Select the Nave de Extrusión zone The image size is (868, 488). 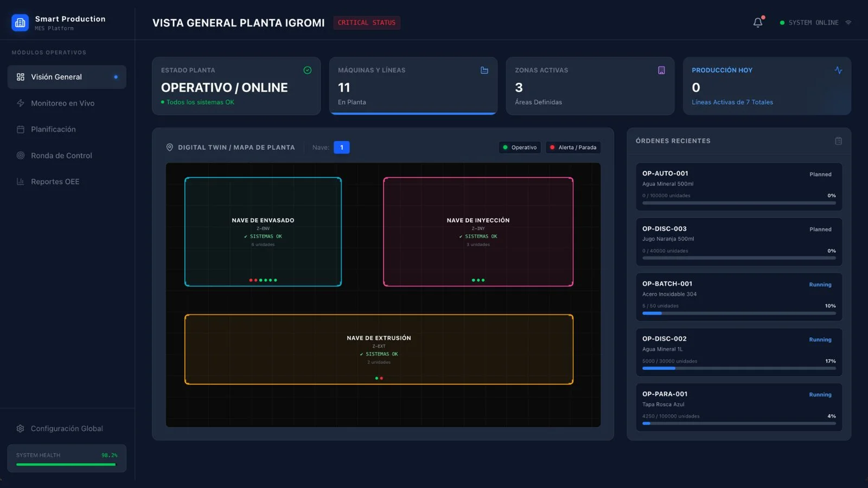point(379,349)
